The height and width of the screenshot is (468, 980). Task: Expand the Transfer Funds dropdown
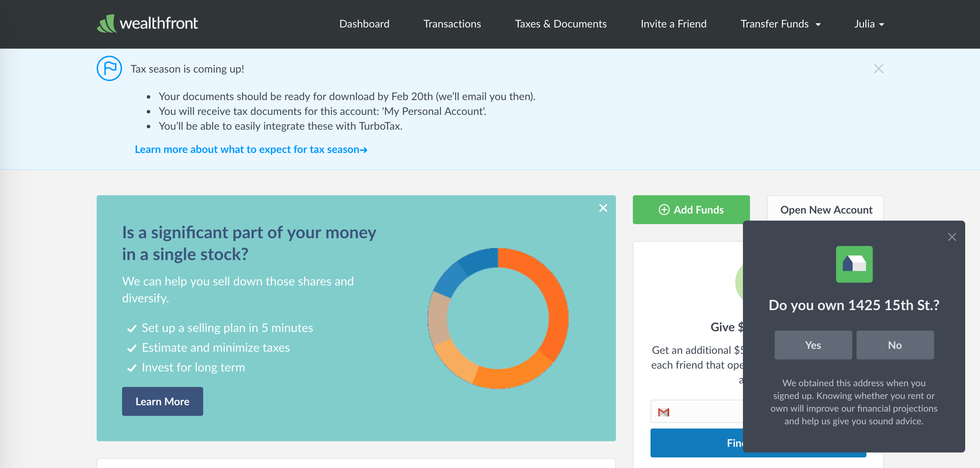click(780, 24)
